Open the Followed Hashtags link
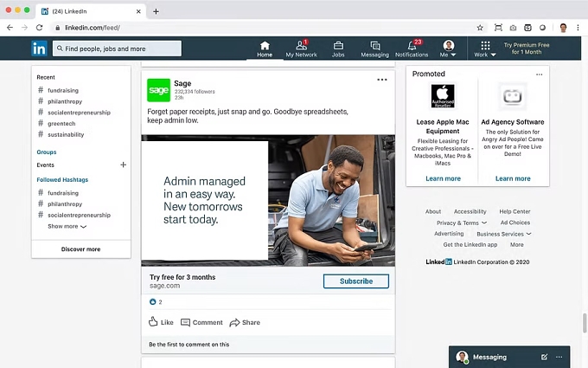 click(62, 180)
